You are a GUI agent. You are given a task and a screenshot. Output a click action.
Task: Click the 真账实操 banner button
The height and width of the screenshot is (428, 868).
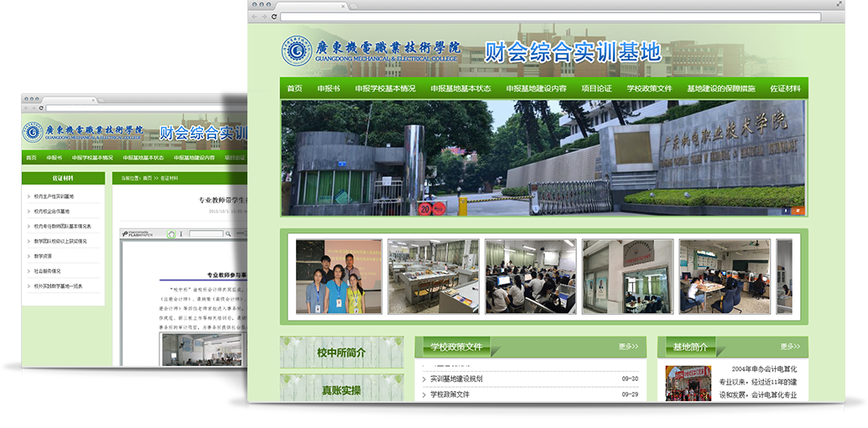pyautogui.click(x=341, y=390)
